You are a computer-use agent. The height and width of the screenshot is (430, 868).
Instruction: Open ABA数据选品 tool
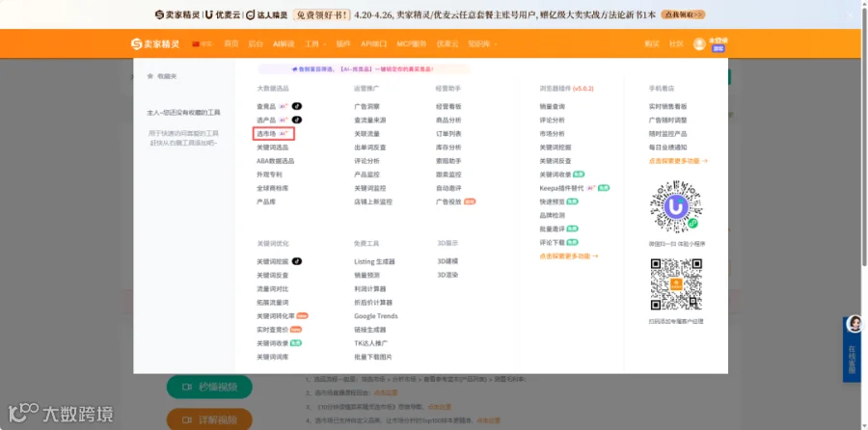click(275, 160)
